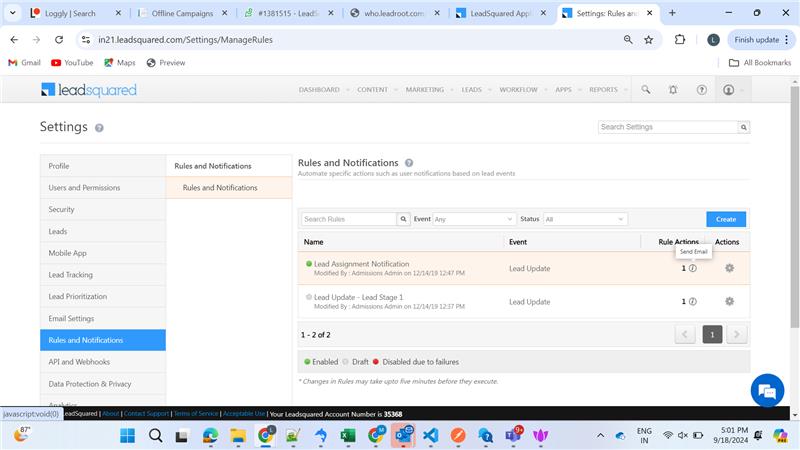Select Rules and Notifications submenu item
Screen dimensions: 800x450
(x=229, y=188)
